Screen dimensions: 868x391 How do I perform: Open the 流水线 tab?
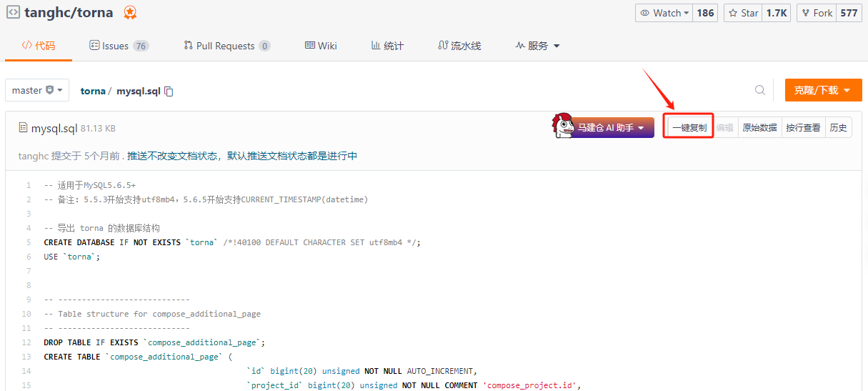pos(459,46)
